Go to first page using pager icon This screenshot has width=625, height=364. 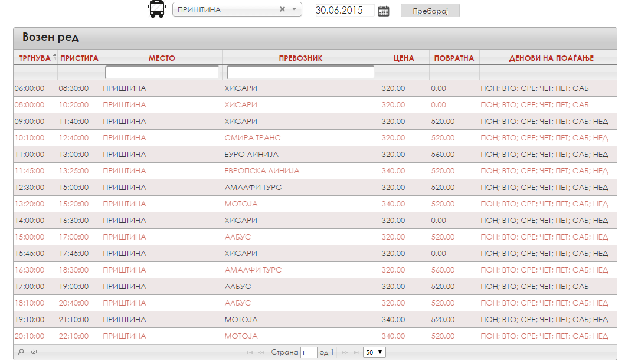click(250, 352)
